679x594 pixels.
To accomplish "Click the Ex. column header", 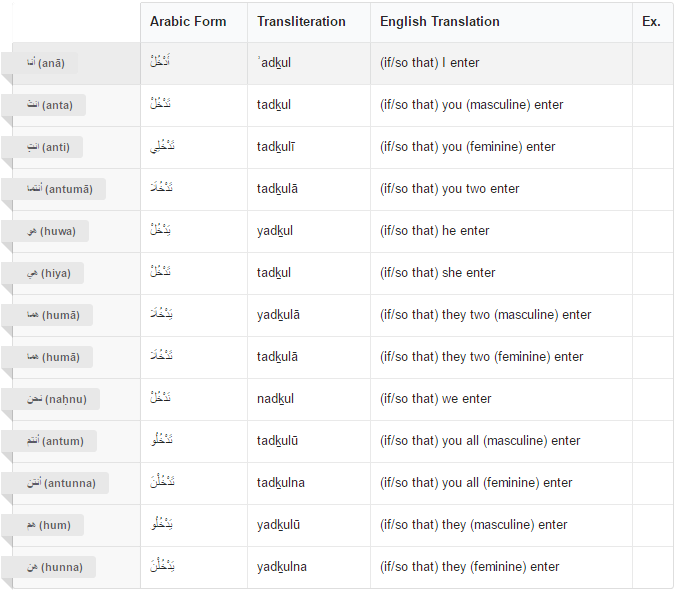I will [x=652, y=22].
